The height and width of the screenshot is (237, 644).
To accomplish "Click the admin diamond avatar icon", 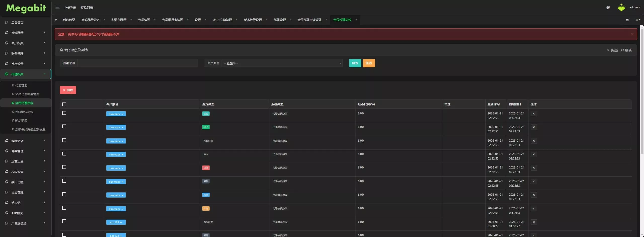I will pyautogui.click(x=621, y=7).
